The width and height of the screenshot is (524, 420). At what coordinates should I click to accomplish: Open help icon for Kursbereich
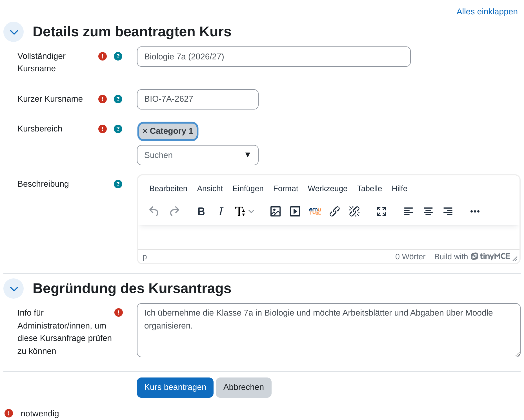pos(118,129)
